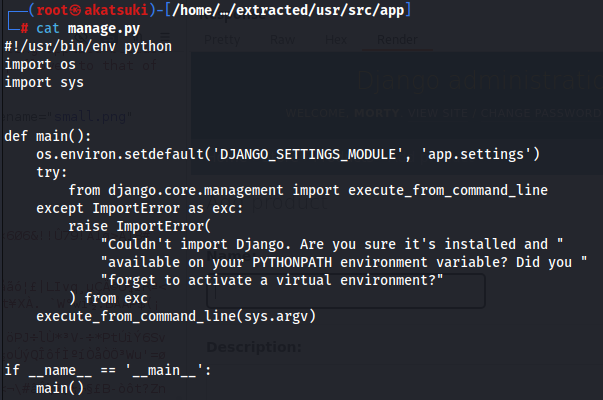The width and height of the screenshot is (603, 400).
Task: Click the cat command word
Action: click(48, 28)
